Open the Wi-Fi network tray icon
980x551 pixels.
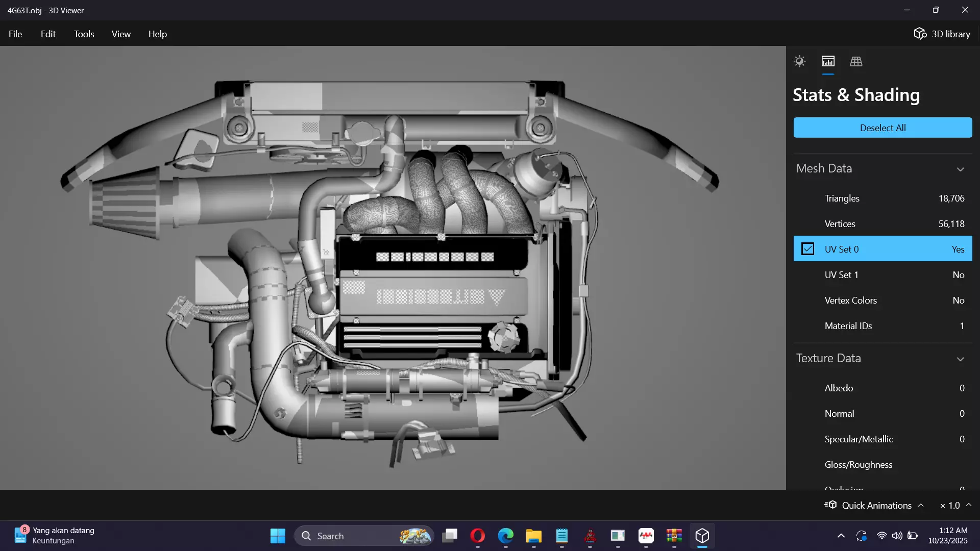point(881,536)
